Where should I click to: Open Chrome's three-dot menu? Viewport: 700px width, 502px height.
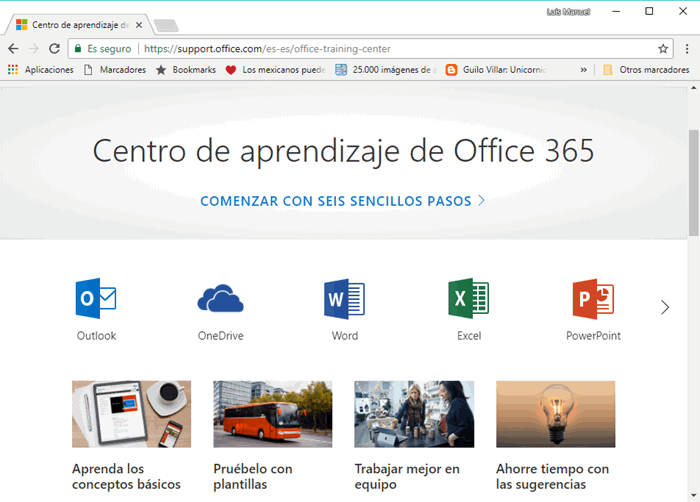[x=687, y=48]
